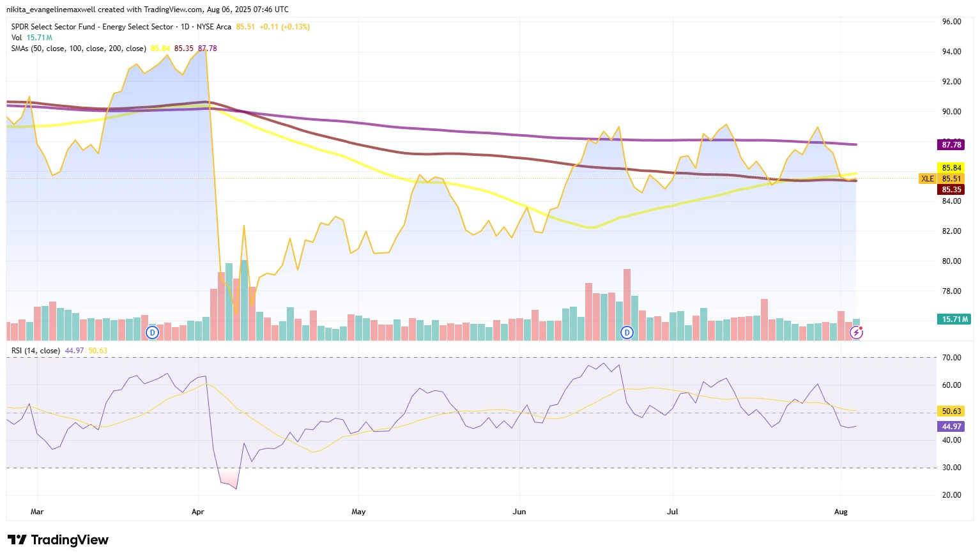This screenshot has height=559, width=980.
Task: Click the Mar label on time axis
Action: 37,512
